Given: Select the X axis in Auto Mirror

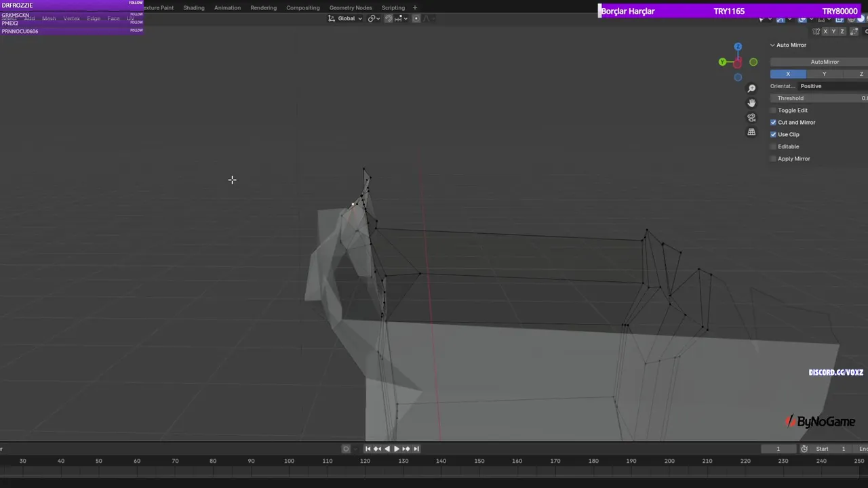Looking at the screenshot, I should click(788, 74).
